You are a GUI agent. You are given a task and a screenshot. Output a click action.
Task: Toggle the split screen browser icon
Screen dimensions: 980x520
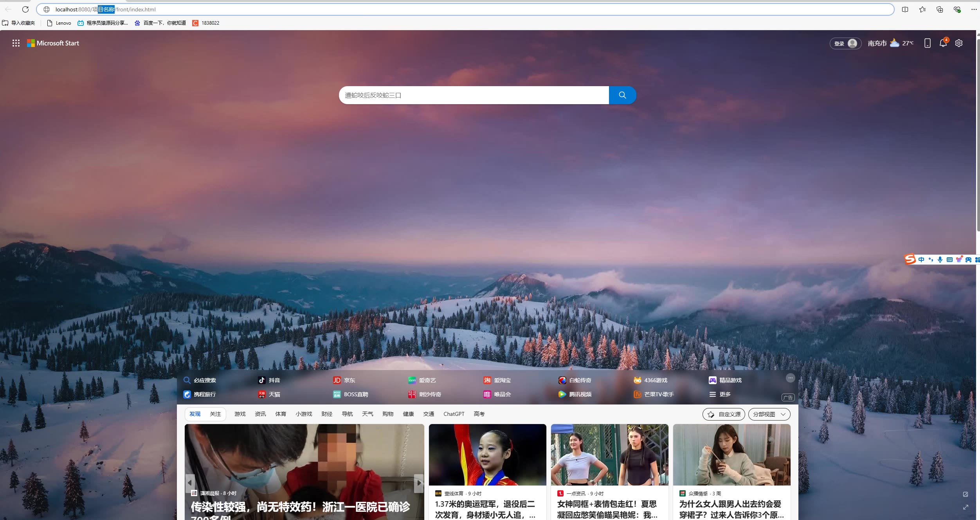pos(905,9)
